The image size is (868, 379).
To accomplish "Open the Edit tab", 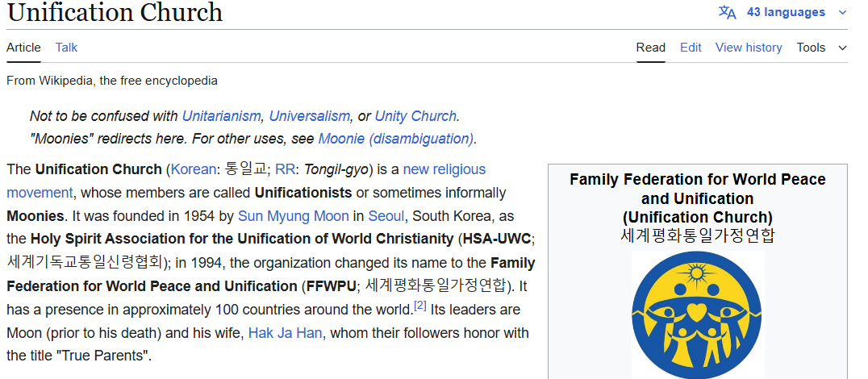I will 691,48.
